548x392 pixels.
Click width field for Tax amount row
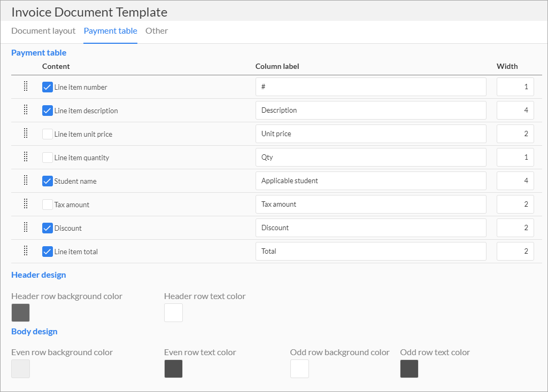point(515,204)
